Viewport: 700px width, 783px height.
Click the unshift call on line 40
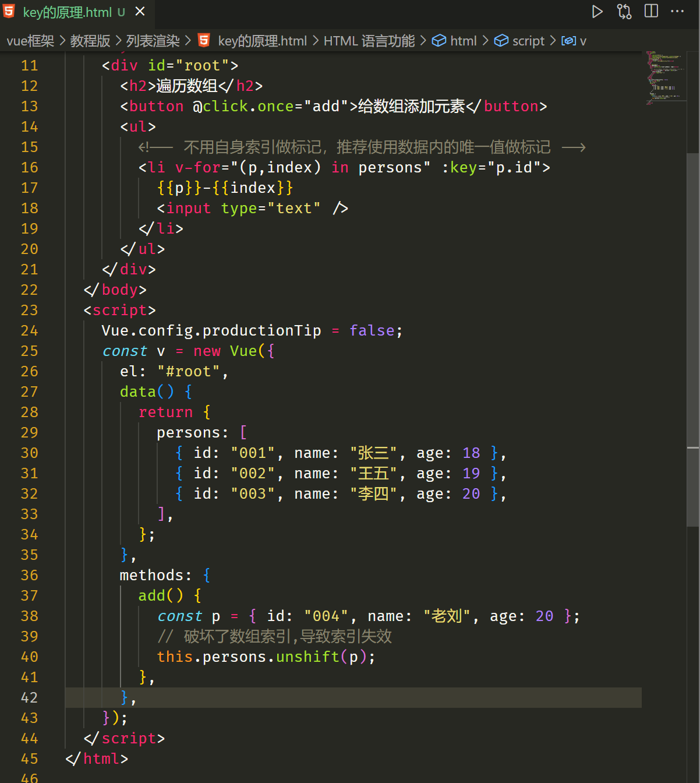(307, 657)
